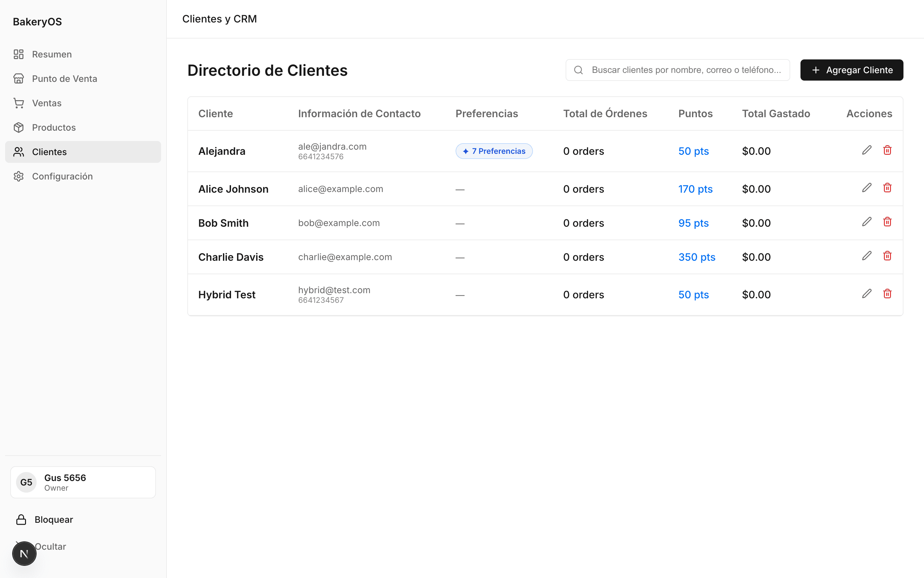Image resolution: width=924 pixels, height=578 pixels.
Task: Click the search magnifier icon
Action: 578,70
